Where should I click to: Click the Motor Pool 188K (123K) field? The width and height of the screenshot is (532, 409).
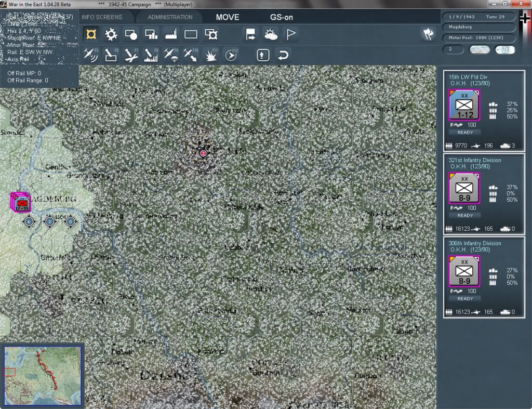pyautogui.click(x=478, y=37)
